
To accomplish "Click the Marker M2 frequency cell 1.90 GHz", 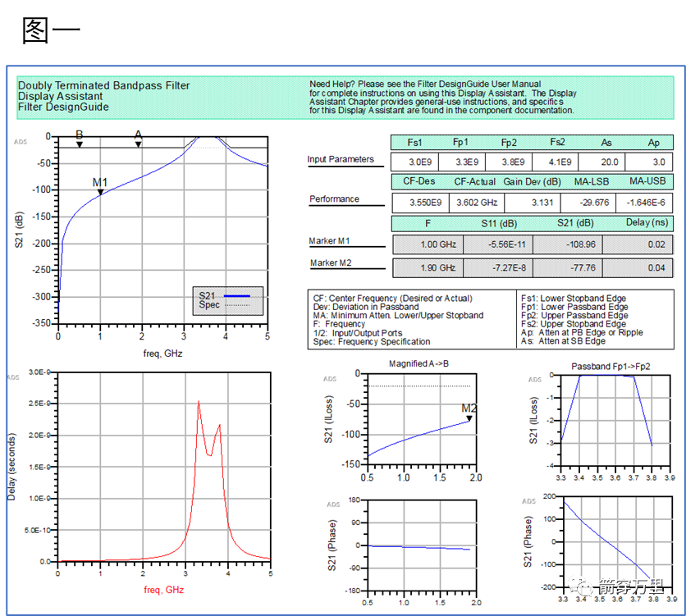I will click(x=428, y=267).
